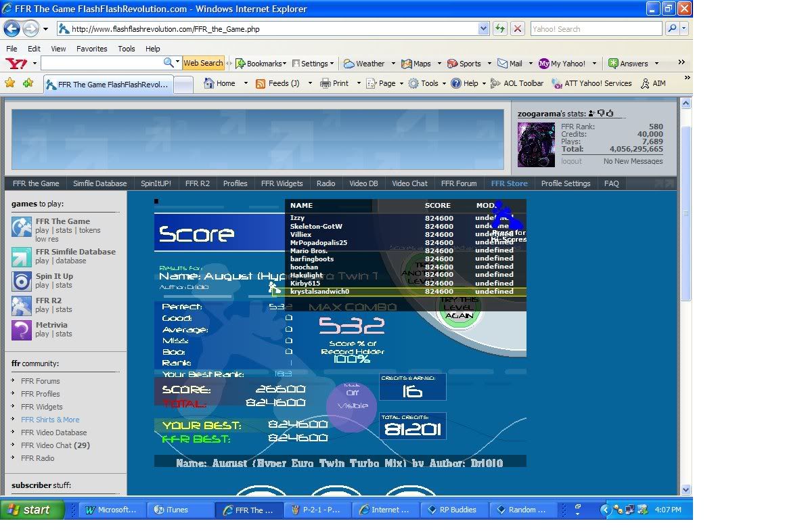Open My Yahoo! from the toolbar
The width and height of the screenshot is (806, 532).
[562, 63]
